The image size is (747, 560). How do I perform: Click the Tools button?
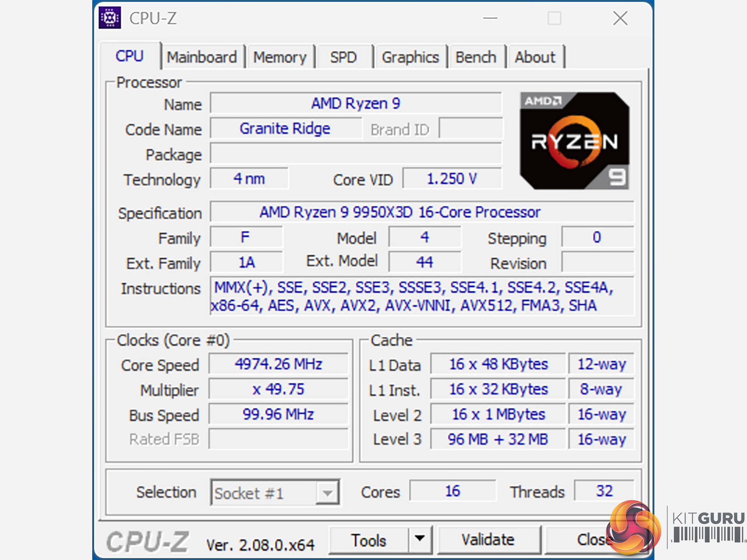tap(368, 540)
